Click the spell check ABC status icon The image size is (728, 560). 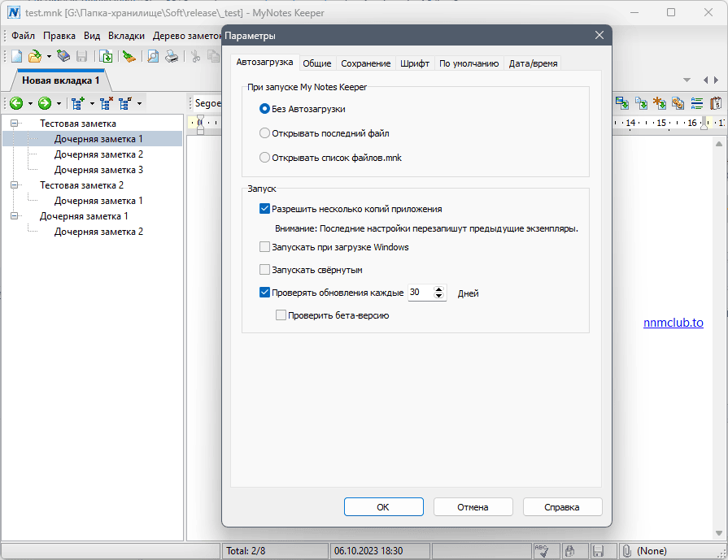pos(542,551)
